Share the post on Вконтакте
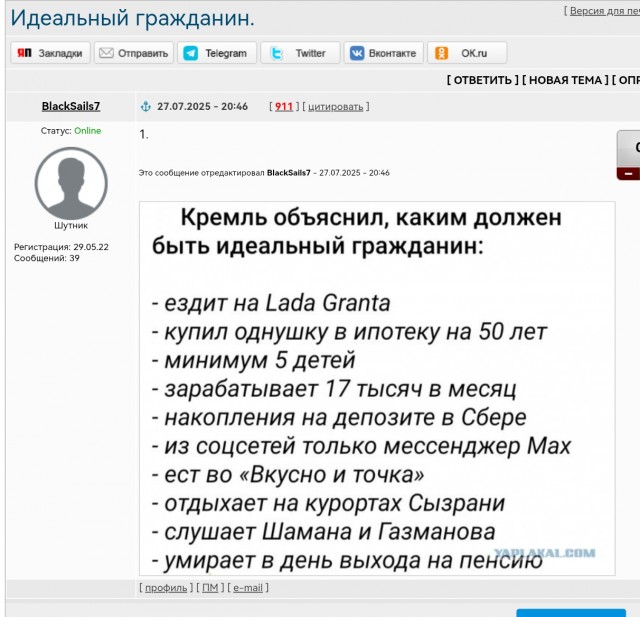 coord(383,53)
